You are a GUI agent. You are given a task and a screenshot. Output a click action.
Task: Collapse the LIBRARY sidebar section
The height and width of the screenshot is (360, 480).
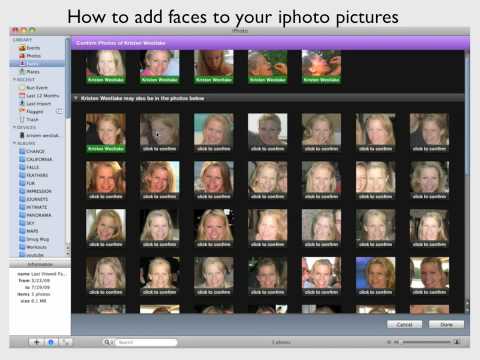[22, 40]
